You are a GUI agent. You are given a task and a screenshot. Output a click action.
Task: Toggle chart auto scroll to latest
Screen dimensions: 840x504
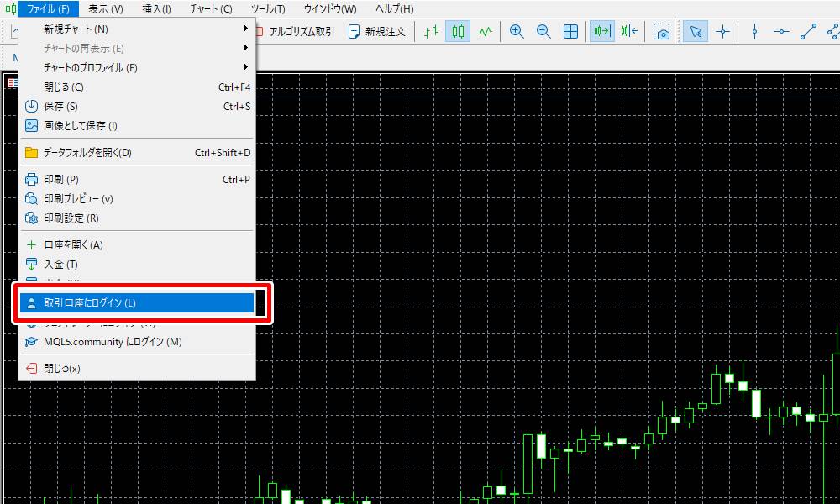(602, 32)
